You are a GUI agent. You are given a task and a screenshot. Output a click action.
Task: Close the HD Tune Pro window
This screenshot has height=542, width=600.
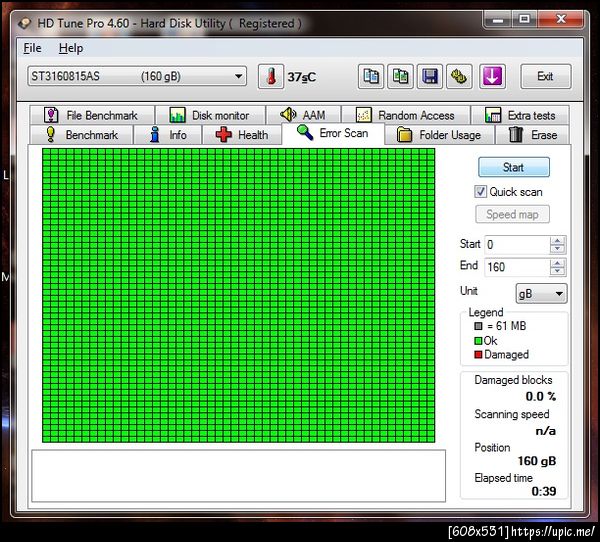click(x=561, y=20)
